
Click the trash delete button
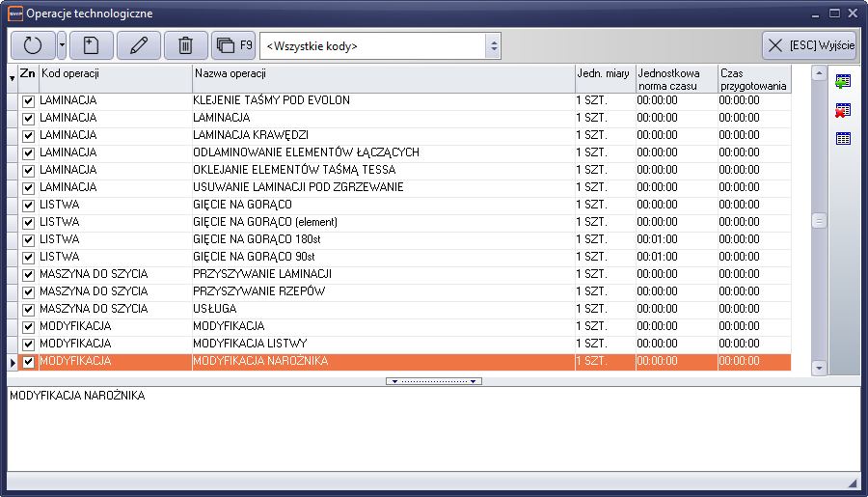click(x=186, y=45)
